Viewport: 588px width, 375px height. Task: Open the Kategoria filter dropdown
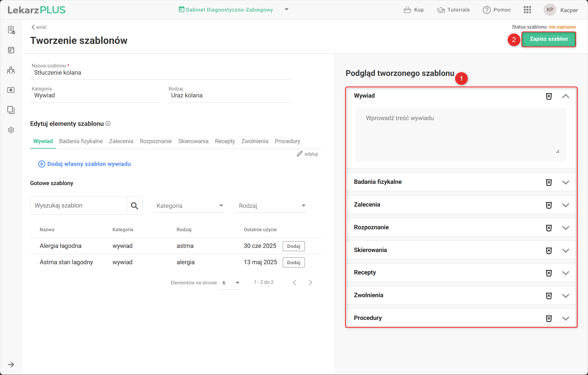(x=189, y=206)
